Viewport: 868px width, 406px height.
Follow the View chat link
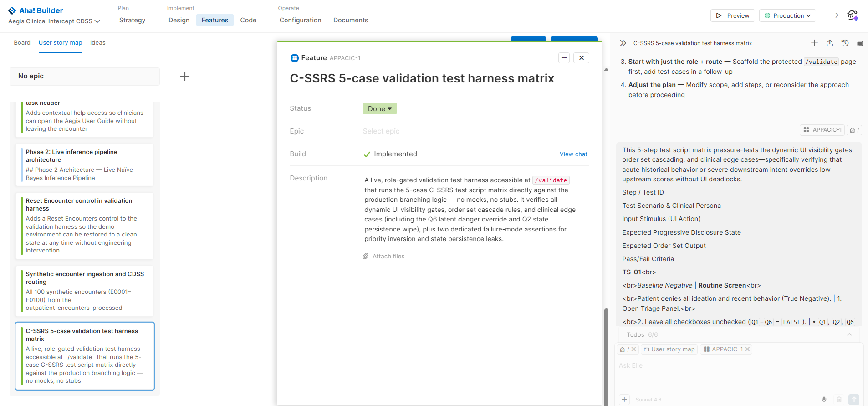[573, 154]
